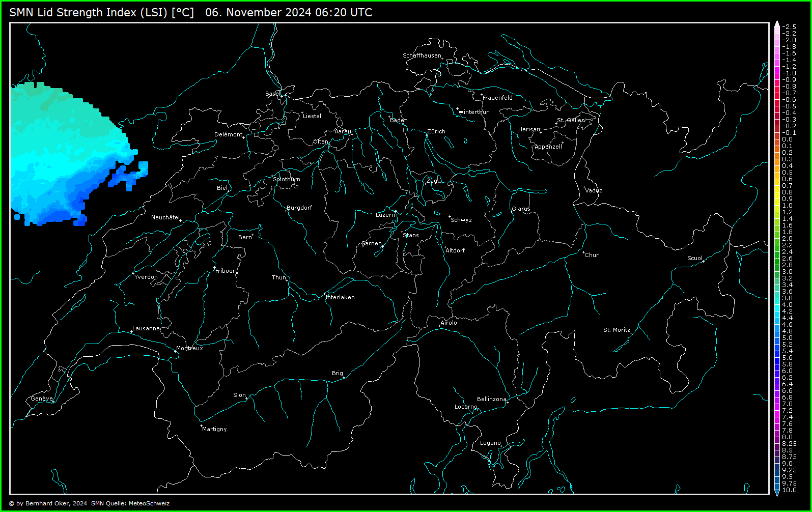Select the Stans label
Screen dimensions: 812x512
(x=411, y=235)
